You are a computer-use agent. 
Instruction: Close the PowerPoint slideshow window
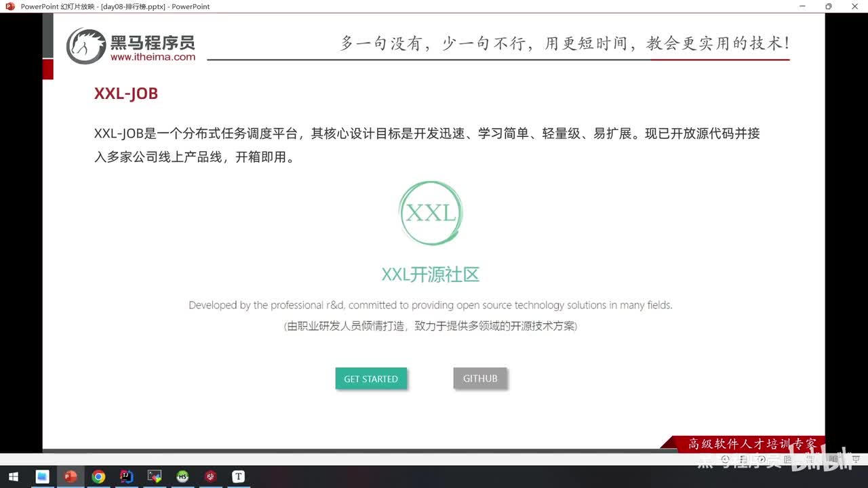[854, 6]
